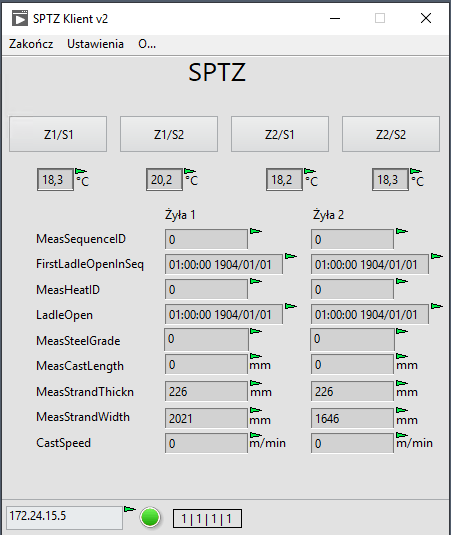The height and width of the screenshot is (535, 451).
Task: Click the green connection status LED
Action: pos(150,517)
